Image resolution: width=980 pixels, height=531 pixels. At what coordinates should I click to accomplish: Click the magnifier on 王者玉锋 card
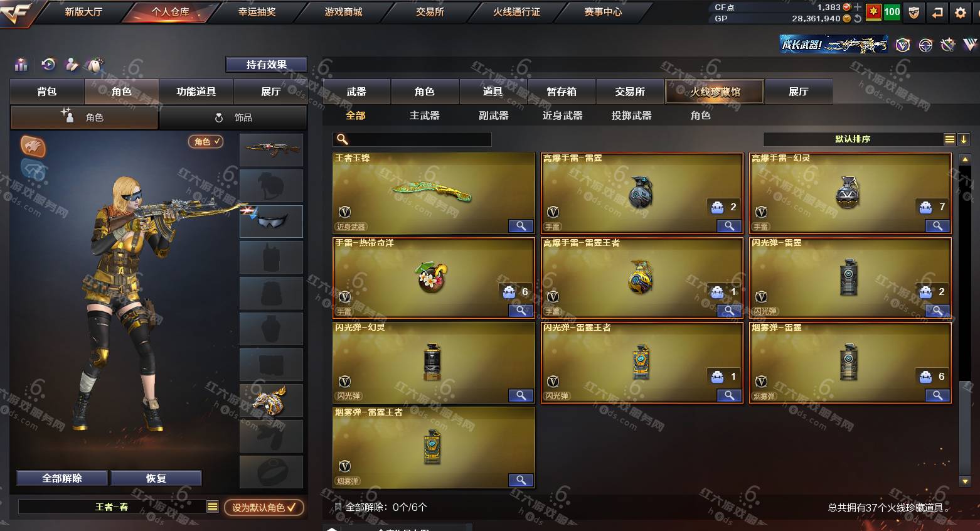(x=521, y=226)
